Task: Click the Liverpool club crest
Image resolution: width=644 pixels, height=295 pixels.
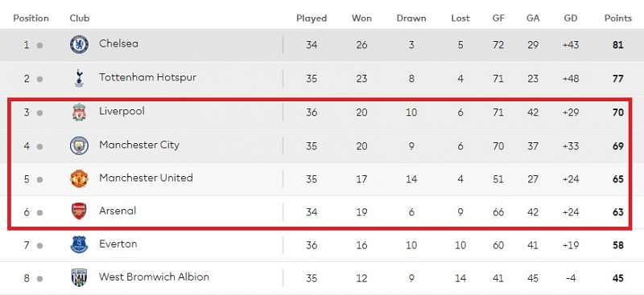Action: coord(79,112)
